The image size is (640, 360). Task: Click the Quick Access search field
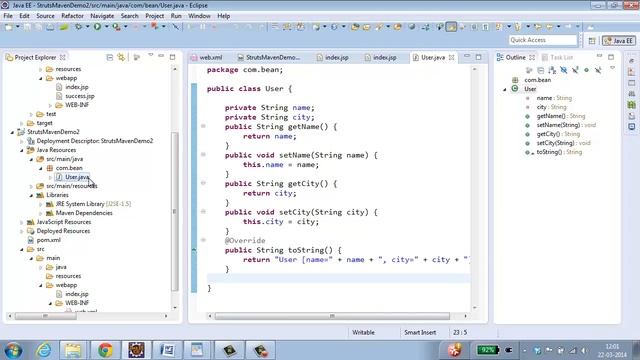pos(542,40)
